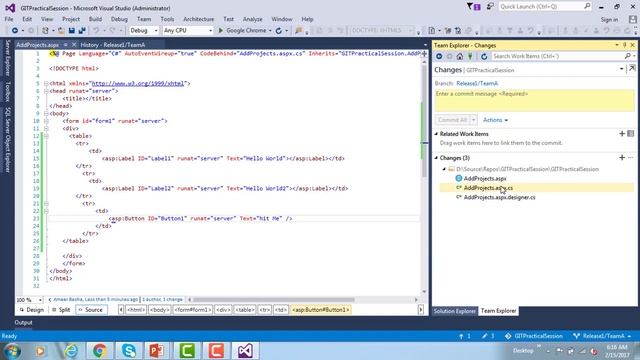Click the editor horizontal scrollbar thumb
The height and width of the screenshot is (360, 640).
click(273, 300)
